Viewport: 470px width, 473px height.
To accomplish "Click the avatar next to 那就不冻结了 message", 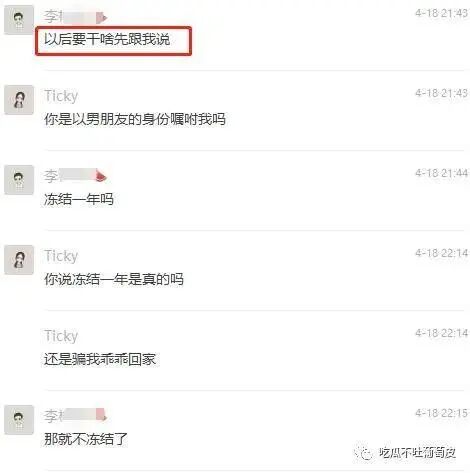I will 19,420.
